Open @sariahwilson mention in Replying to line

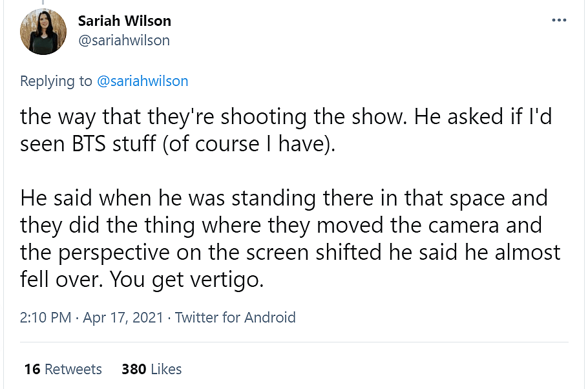click(x=142, y=81)
